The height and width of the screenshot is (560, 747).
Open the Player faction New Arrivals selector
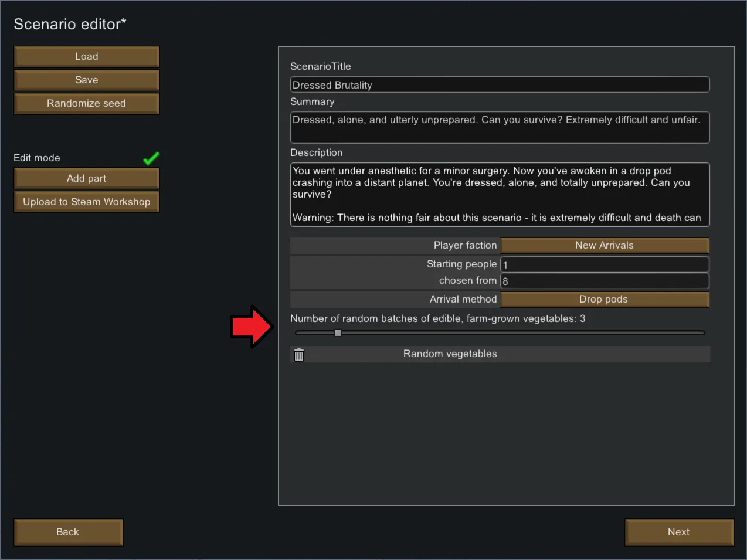pyautogui.click(x=604, y=246)
